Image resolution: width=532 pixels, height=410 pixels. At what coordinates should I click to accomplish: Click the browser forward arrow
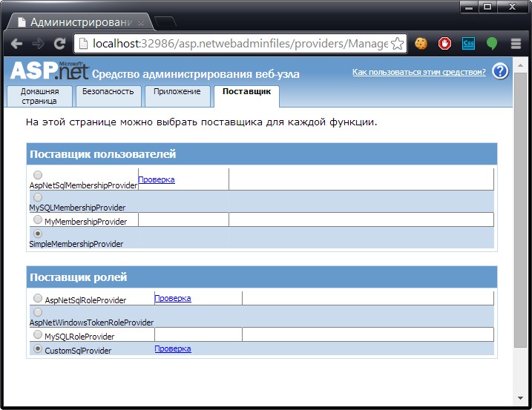38,44
